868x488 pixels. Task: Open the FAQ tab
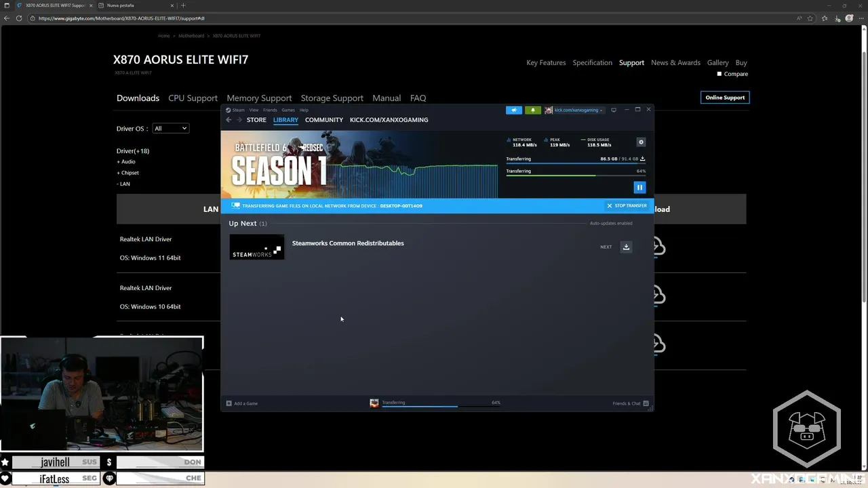[418, 98]
